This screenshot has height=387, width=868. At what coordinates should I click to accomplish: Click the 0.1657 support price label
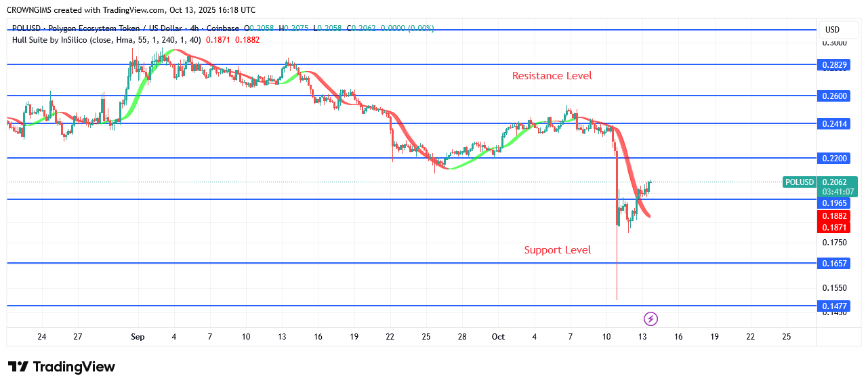tap(834, 264)
